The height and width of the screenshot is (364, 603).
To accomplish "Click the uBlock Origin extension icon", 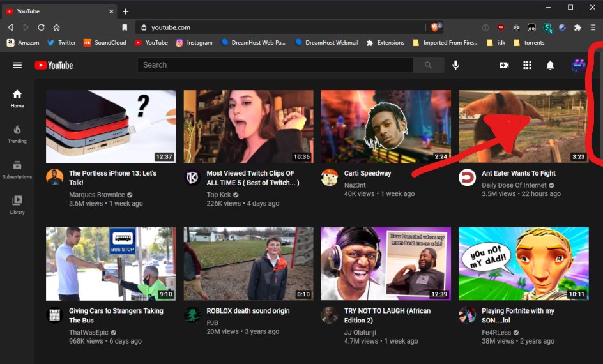I will point(501,27).
